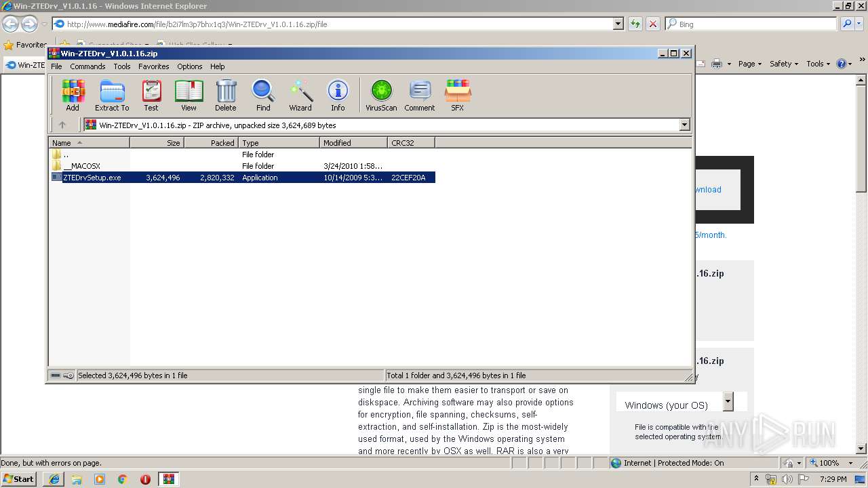The height and width of the screenshot is (488, 868).
Task: Open the WinRAR Help menu
Action: [x=217, y=66]
